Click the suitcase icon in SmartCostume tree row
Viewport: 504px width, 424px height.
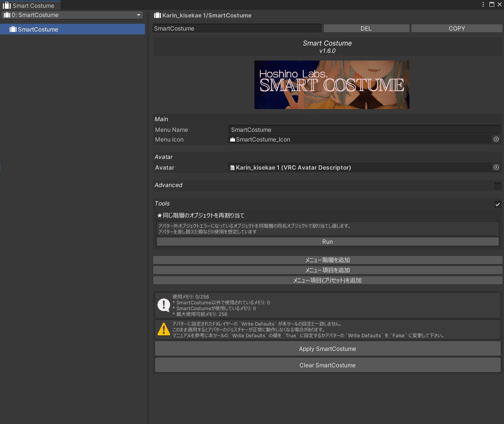click(x=13, y=29)
